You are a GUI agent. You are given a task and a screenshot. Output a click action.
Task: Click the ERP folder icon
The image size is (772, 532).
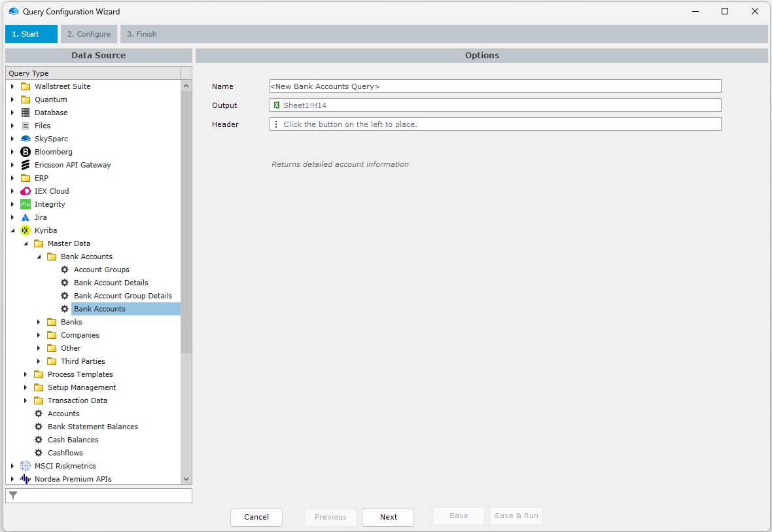(26, 178)
